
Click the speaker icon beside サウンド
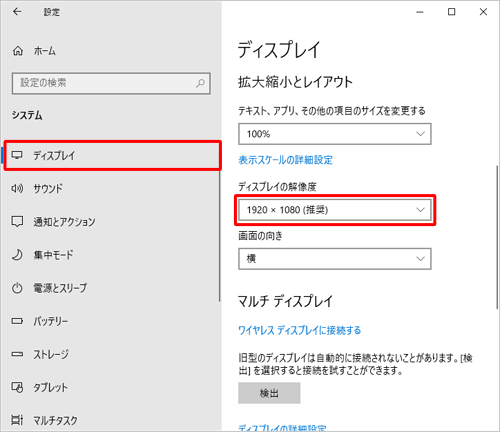click(x=17, y=188)
